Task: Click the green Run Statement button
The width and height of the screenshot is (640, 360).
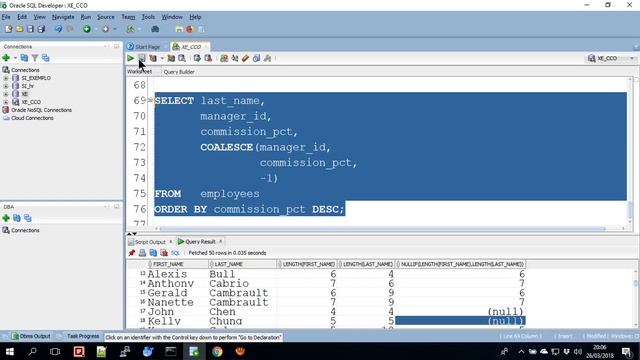Action: pyautogui.click(x=131, y=58)
